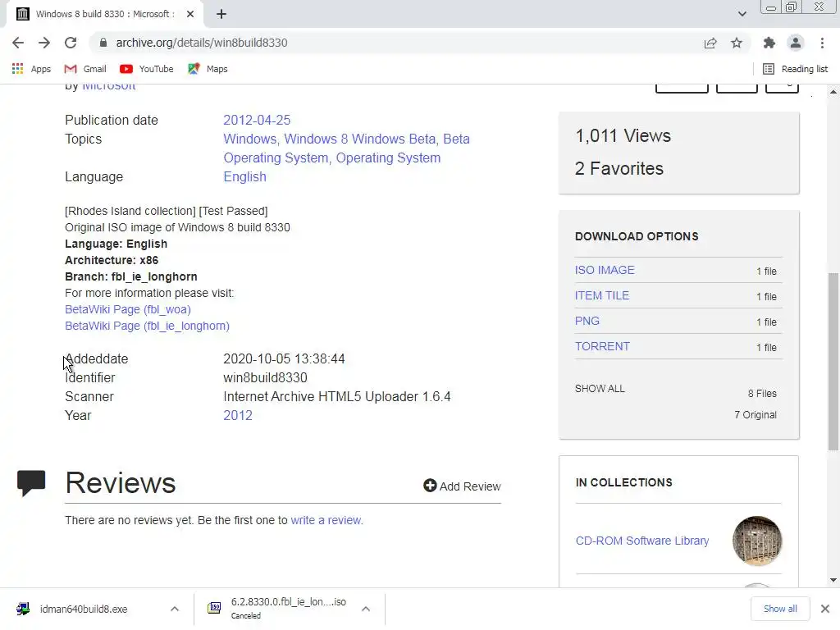The height and width of the screenshot is (630, 840).
Task: Open the Gmail bookmark
Action: tap(85, 69)
